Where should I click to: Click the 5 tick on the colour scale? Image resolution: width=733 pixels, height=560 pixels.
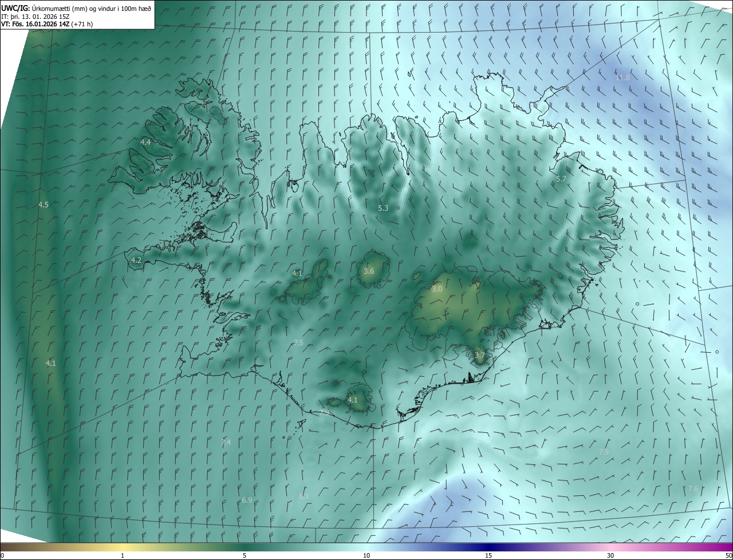coord(245,556)
